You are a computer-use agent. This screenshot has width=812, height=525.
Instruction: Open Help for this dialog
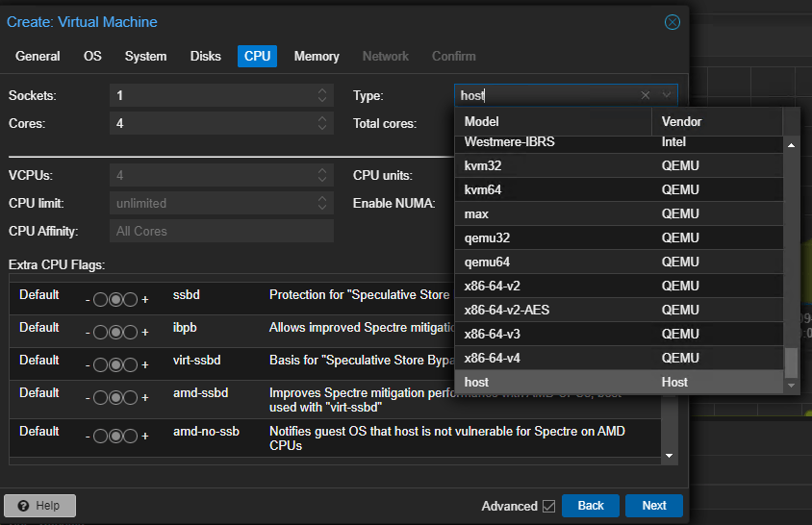point(39,506)
